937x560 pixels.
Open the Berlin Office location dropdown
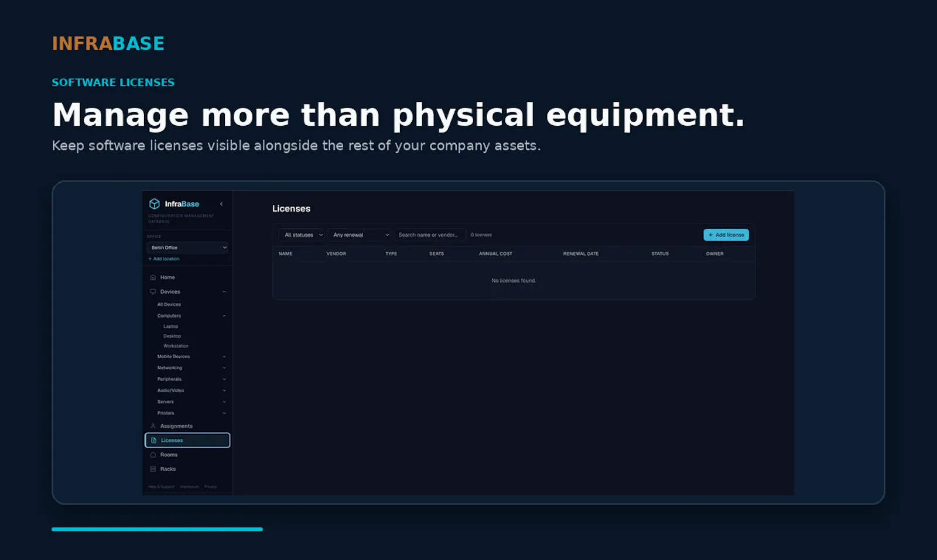[x=187, y=248]
